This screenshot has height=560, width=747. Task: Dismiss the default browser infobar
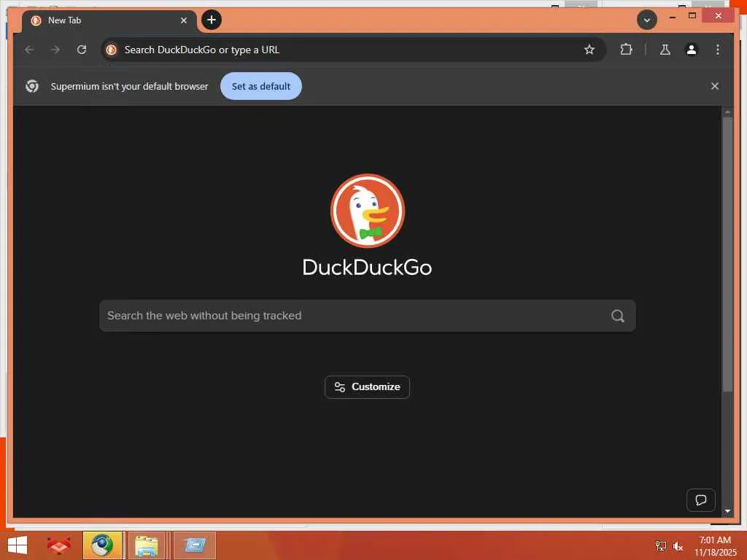tap(715, 86)
